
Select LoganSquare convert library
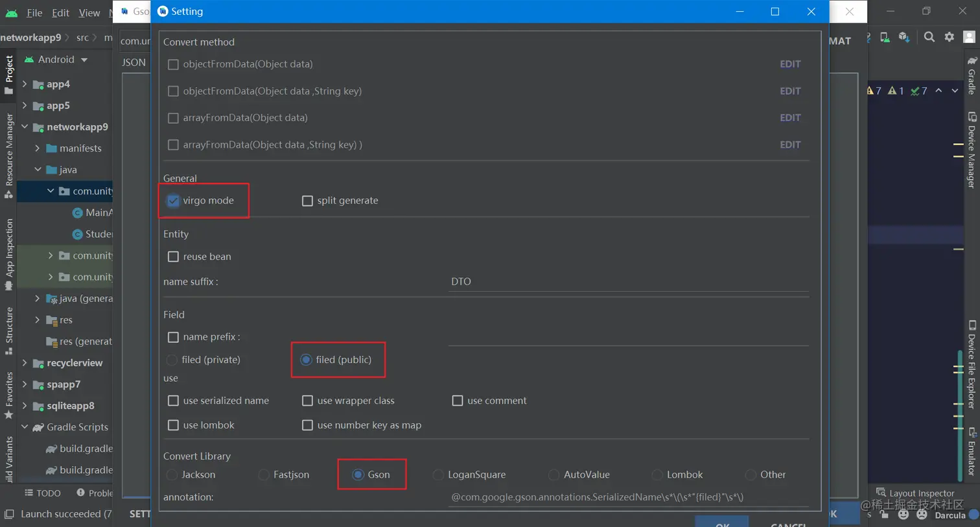(x=438, y=475)
